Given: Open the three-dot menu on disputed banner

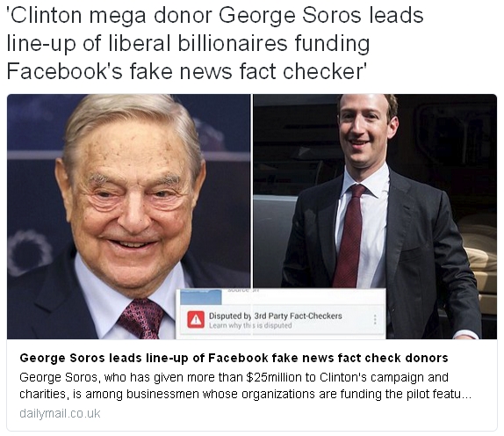Looking at the screenshot, I should point(375,319).
